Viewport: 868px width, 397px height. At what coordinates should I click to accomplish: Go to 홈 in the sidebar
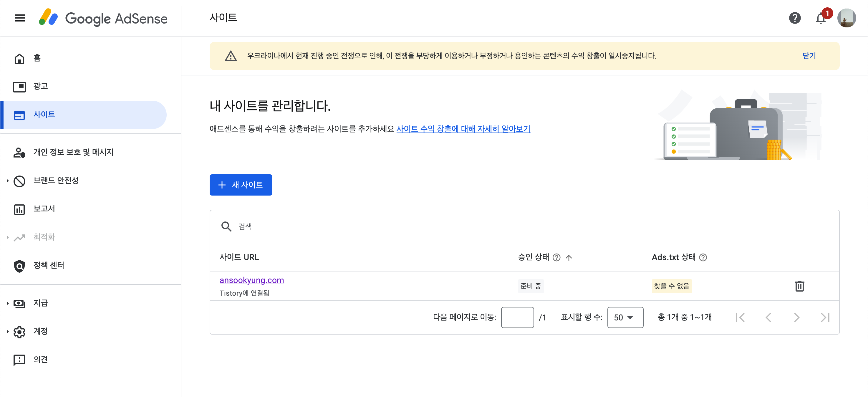[37, 58]
